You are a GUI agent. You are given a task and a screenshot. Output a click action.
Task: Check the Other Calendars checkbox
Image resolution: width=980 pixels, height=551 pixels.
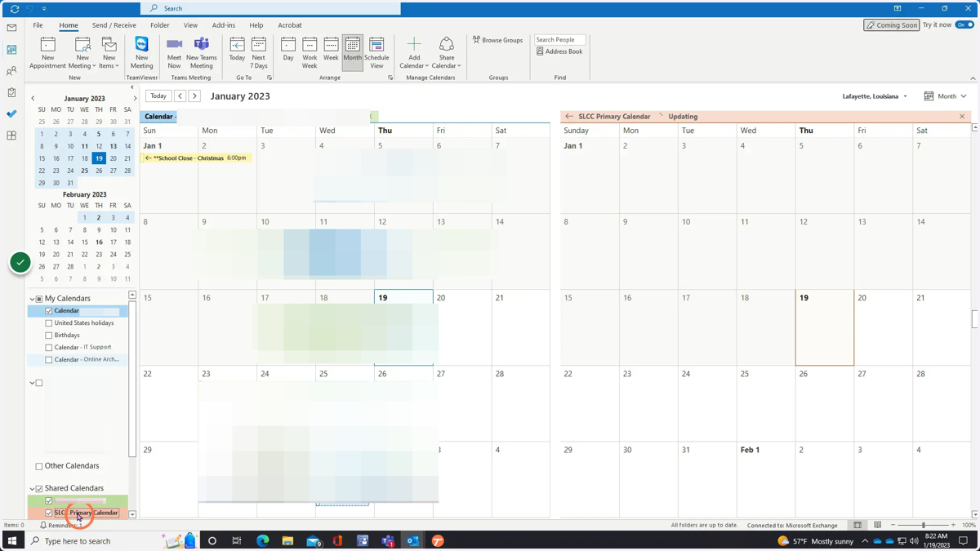click(39, 466)
